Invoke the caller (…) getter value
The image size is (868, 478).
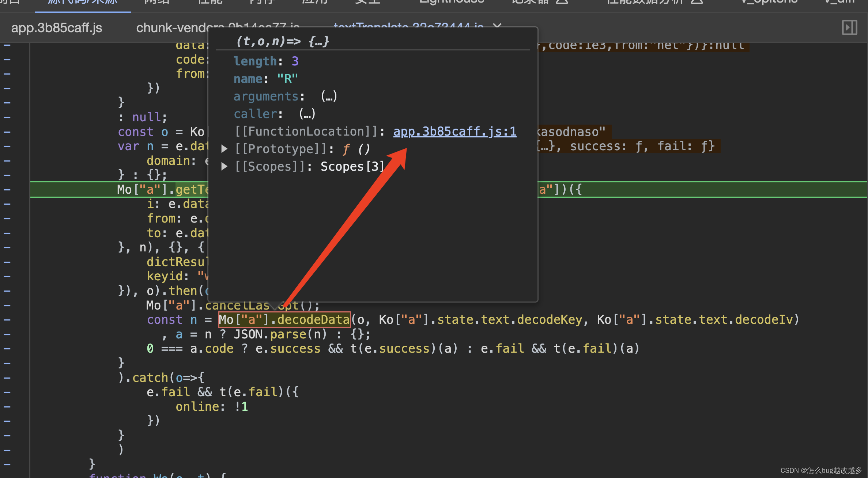tap(307, 114)
